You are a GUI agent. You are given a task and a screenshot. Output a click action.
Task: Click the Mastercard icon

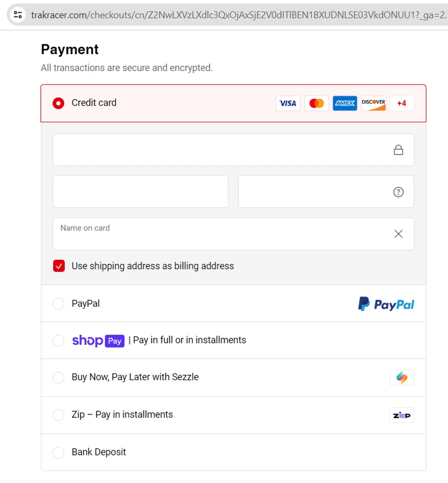click(316, 103)
